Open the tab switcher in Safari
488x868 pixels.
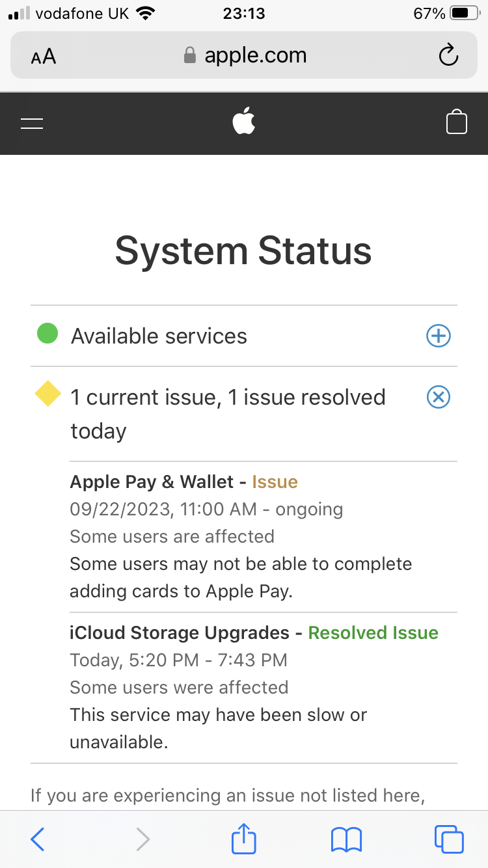point(449,839)
